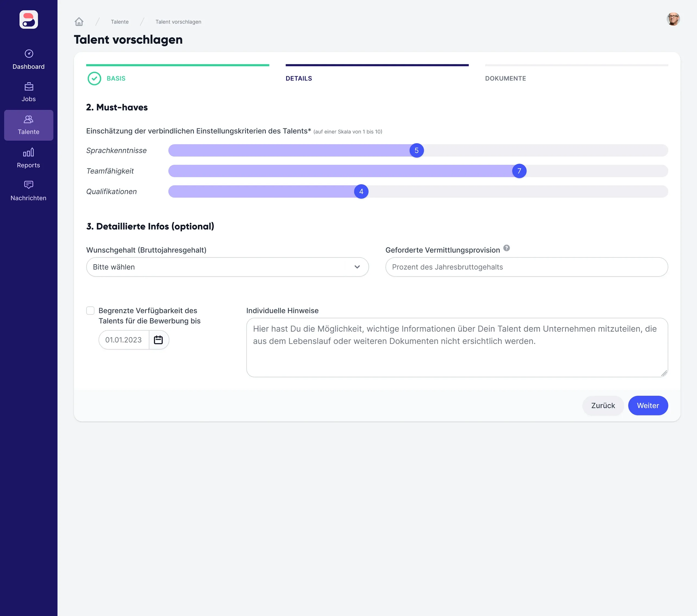Open the calendar date picker icon

(158, 340)
